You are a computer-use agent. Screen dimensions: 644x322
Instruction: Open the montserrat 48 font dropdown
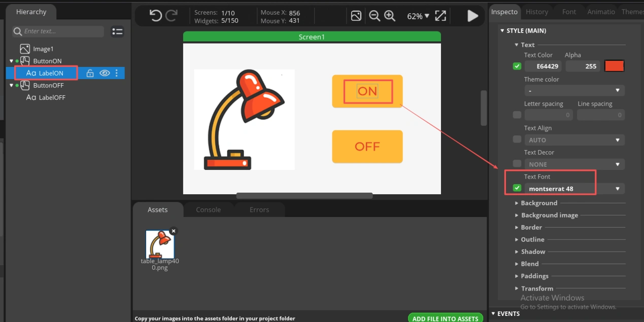pos(574,189)
